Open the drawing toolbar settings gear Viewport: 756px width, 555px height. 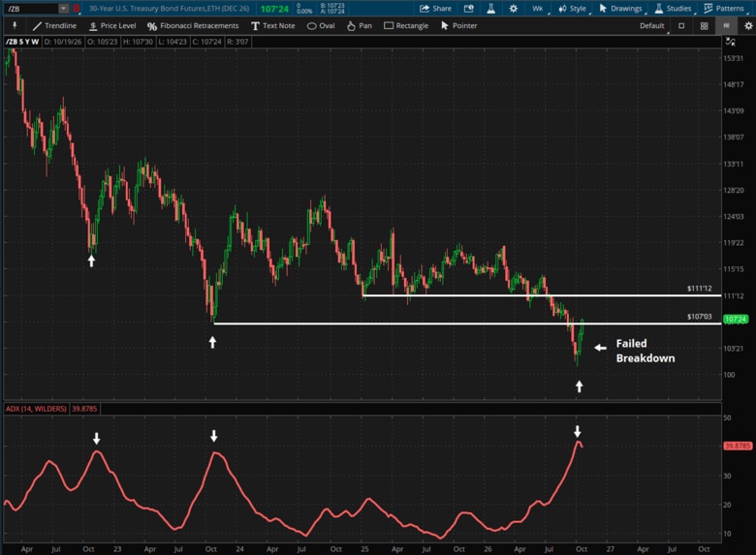point(748,26)
